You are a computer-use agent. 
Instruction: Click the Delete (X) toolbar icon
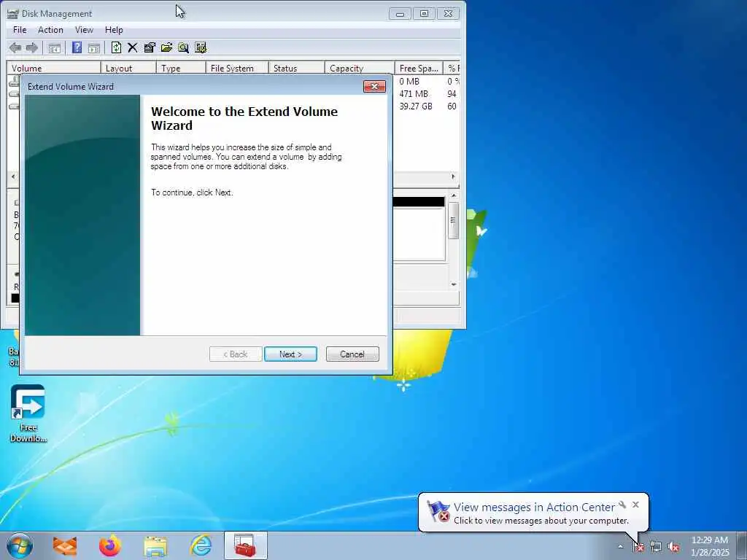tap(133, 47)
